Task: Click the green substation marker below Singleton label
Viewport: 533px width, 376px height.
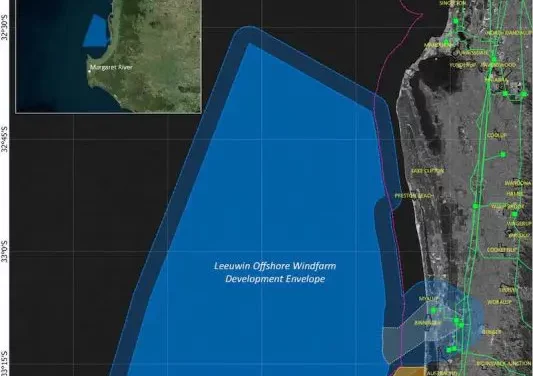Action: [455, 21]
